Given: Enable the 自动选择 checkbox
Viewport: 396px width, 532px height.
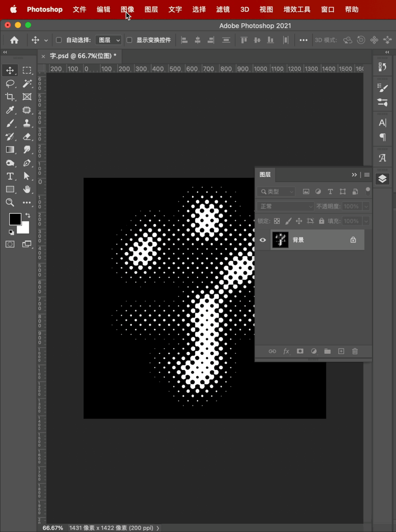Looking at the screenshot, I should [x=59, y=40].
